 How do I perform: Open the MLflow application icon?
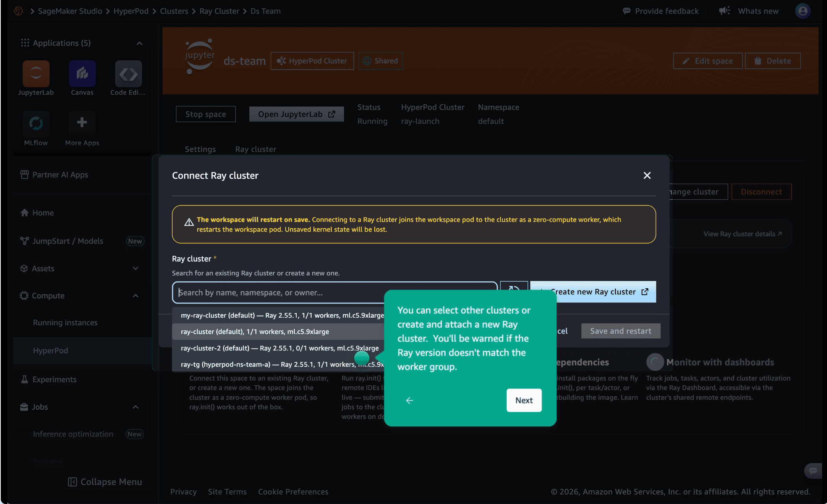pos(36,124)
